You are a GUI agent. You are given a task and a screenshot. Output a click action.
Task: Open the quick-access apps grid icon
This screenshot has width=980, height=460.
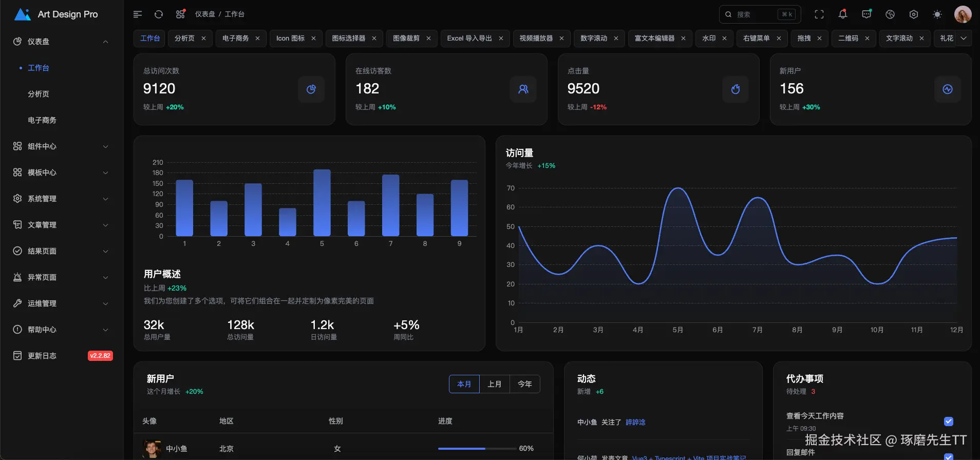coord(180,14)
